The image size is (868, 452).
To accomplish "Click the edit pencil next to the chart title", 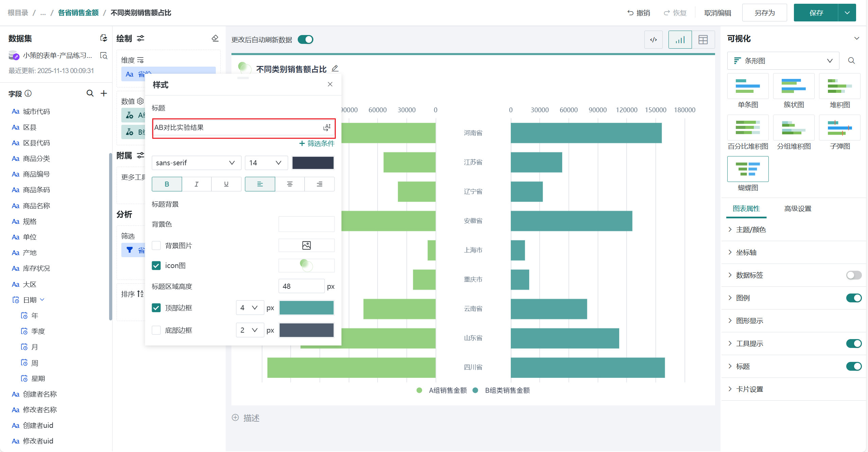I will 335,68.
